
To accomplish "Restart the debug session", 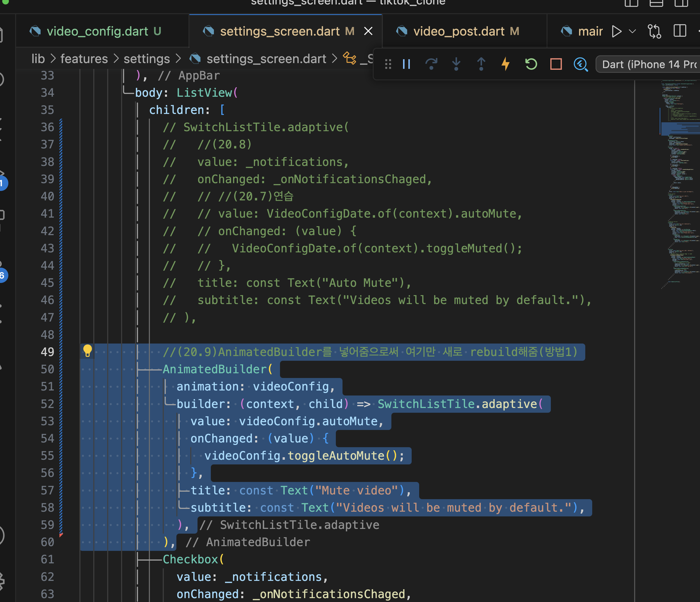I will [x=531, y=64].
